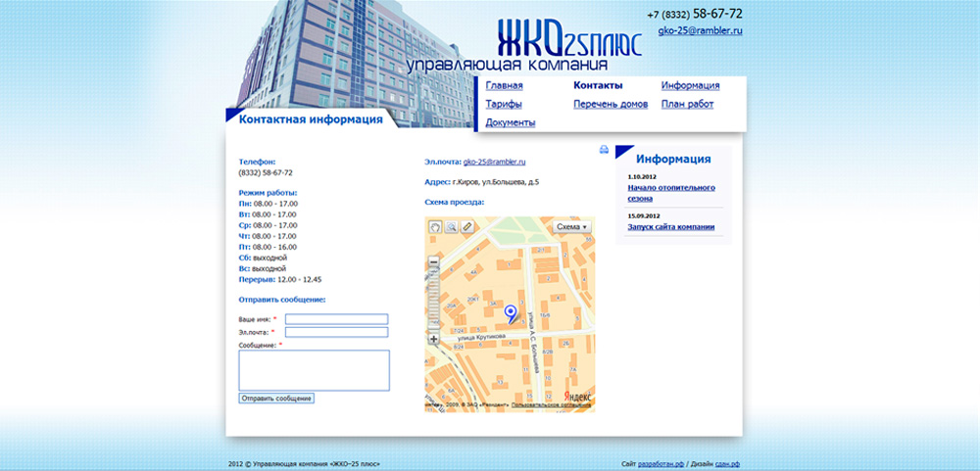Click the ЖКО 25 плюс logo

point(568,41)
